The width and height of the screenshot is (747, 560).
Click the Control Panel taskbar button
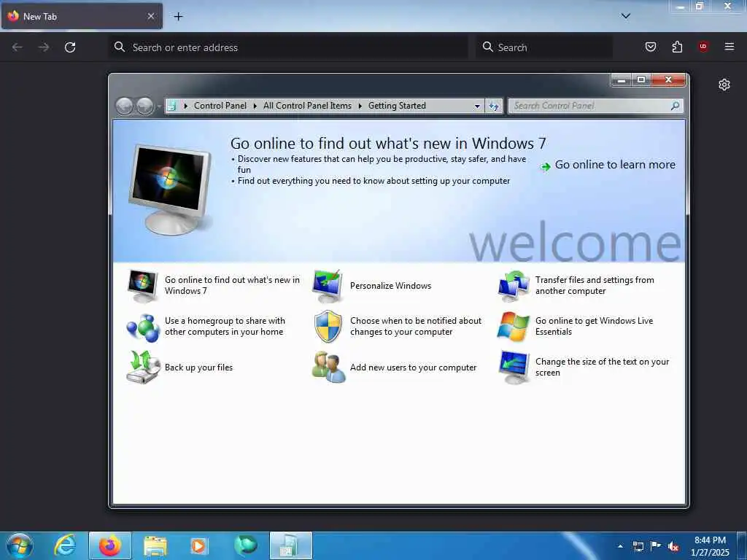pyautogui.click(x=290, y=545)
